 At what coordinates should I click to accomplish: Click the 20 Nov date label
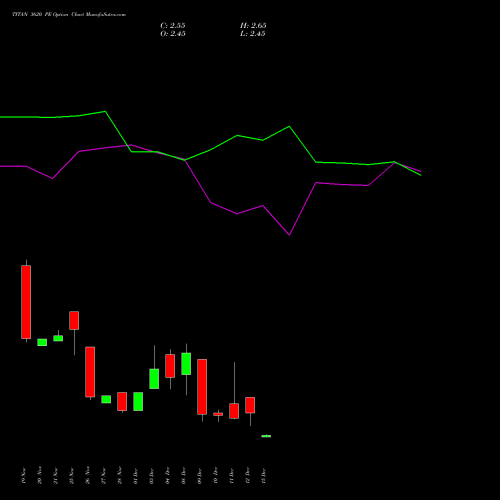(x=40, y=475)
